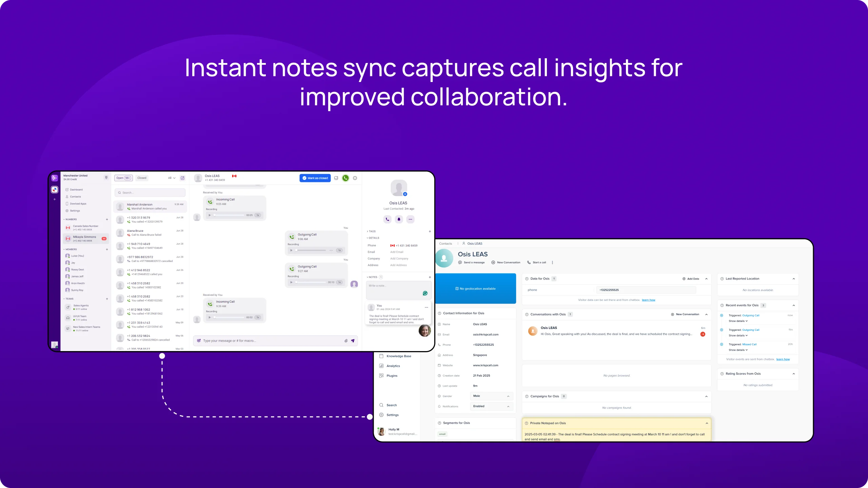The width and height of the screenshot is (868, 488).
Task: Add a team with TEAMS plus icon
Action: pos(107,299)
